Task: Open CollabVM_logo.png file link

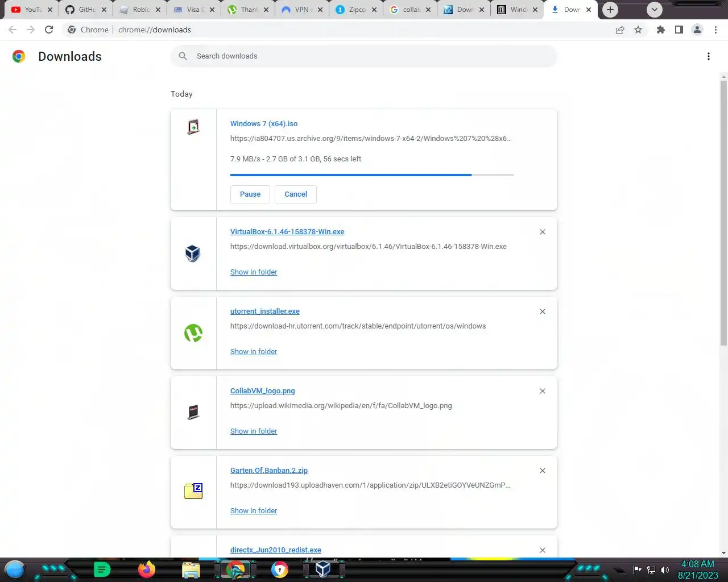Action: tap(263, 390)
